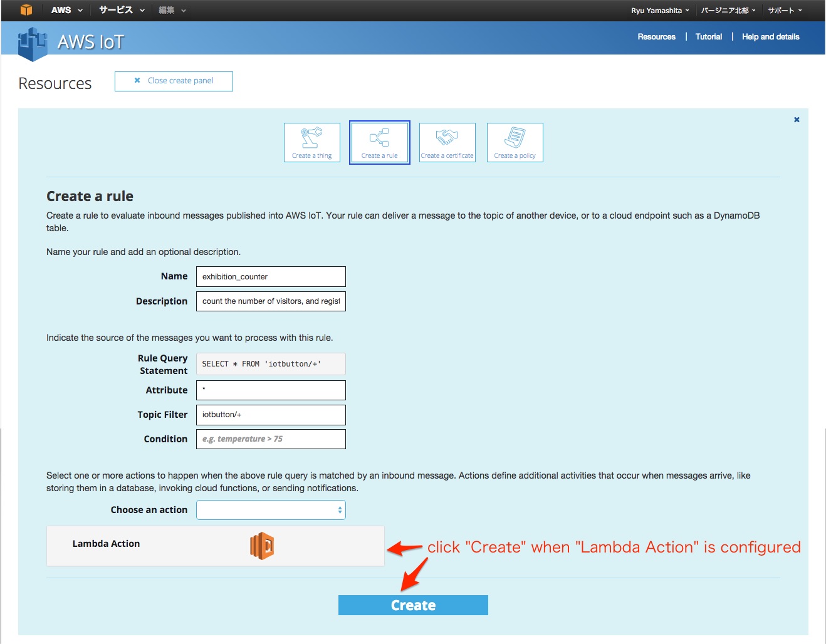Open the AWS dropdown menu
This screenshot has width=826, height=644.
[x=66, y=10]
